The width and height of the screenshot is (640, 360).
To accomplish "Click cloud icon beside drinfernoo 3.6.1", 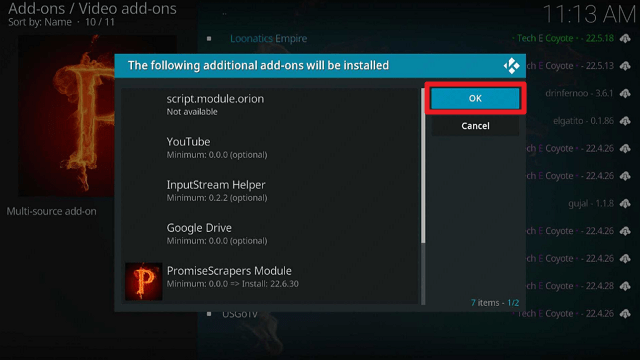I will pos(625,93).
